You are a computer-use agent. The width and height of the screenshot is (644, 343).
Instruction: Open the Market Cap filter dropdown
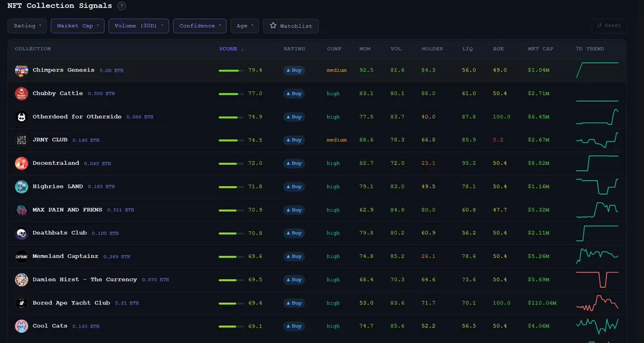click(x=78, y=26)
